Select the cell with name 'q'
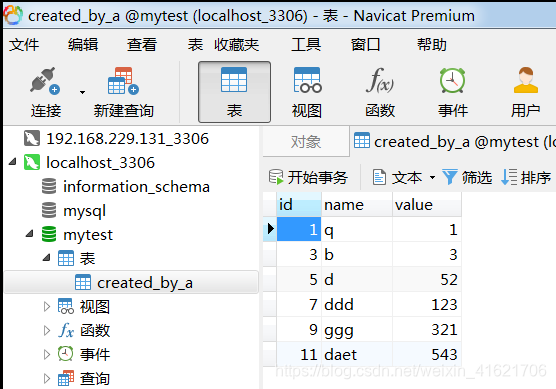Viewport: 556px width, 389px height. [x=357, y=230]
